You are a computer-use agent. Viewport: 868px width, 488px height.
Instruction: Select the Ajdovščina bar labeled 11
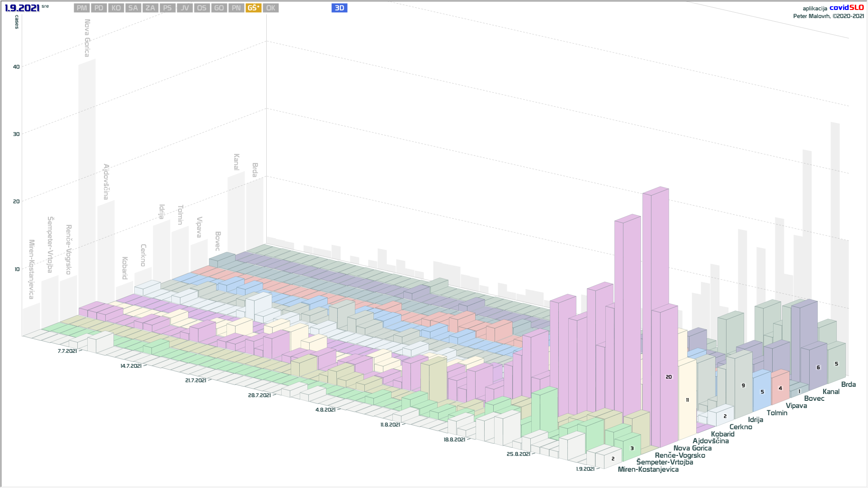(x=687, y=400)
